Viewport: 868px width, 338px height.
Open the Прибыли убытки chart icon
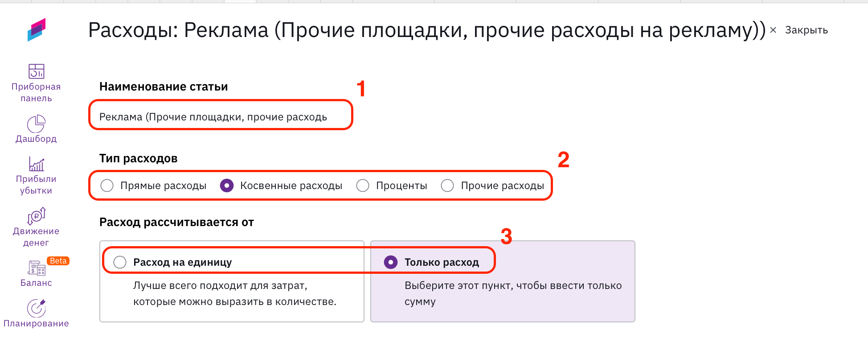point(36,164)
